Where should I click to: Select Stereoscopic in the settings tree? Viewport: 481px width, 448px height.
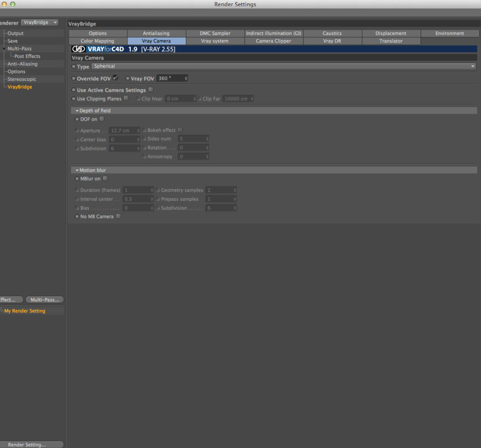pos(22,79)
